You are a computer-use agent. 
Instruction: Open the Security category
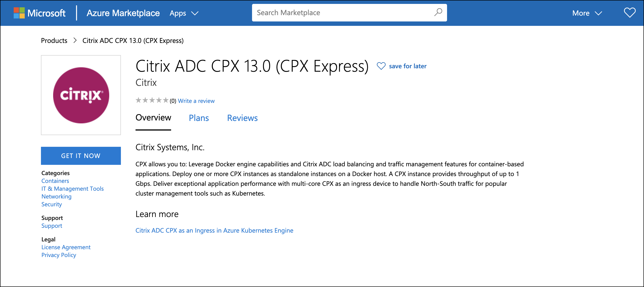tap(51, 204)
